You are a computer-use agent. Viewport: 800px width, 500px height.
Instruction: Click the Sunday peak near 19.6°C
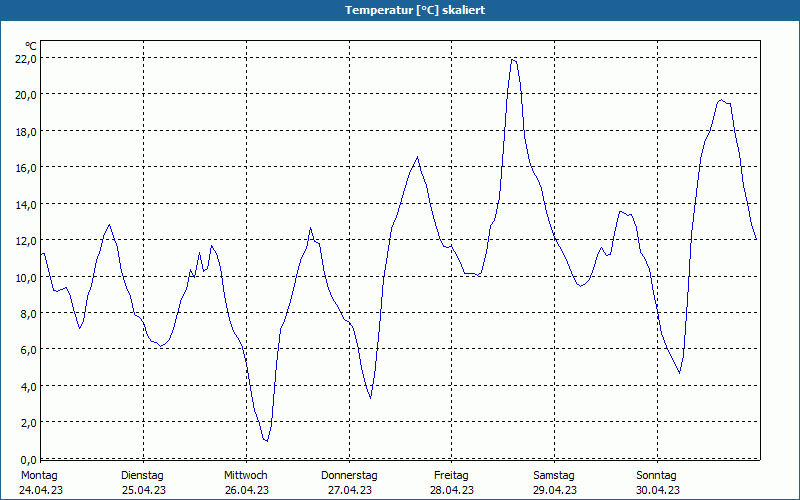tap(721, 100)
